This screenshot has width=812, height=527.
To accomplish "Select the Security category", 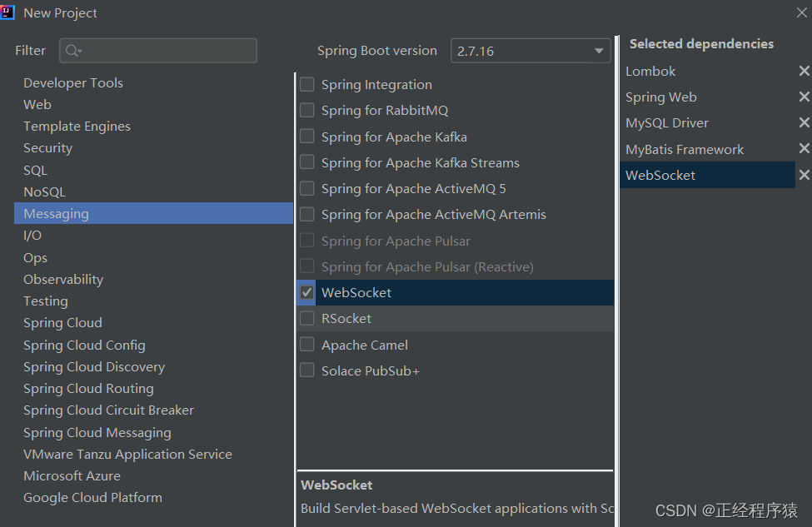I will pos(48,148).
